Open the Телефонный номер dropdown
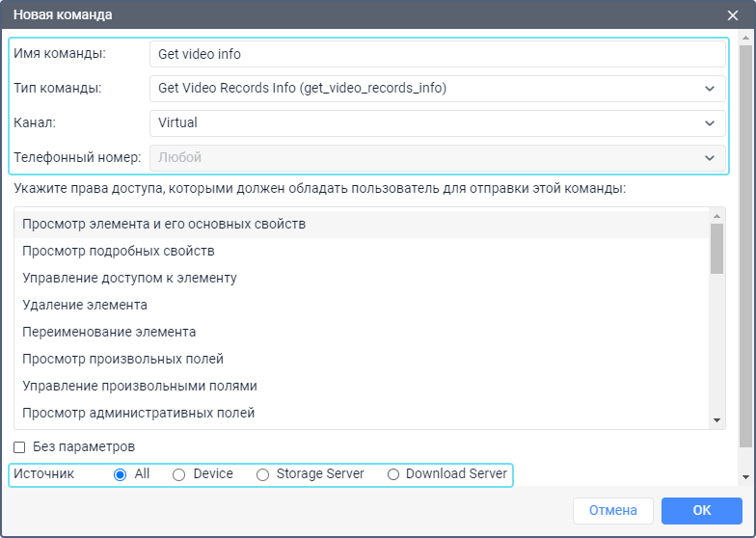This screenshot has width=756, height=538. click(x=437, y=158)
